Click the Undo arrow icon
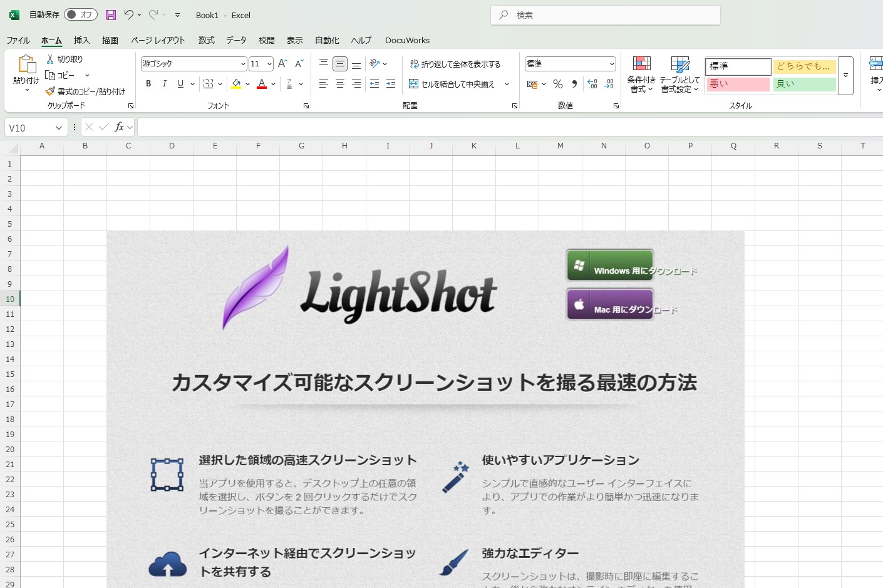This screenshot has width=883, height=588. [x=128, y=14]
